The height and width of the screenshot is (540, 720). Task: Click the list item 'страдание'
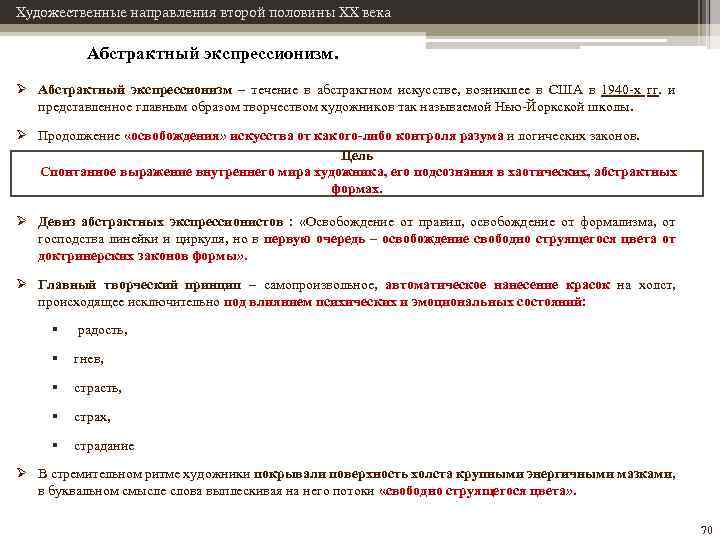[x=104, y=446]
